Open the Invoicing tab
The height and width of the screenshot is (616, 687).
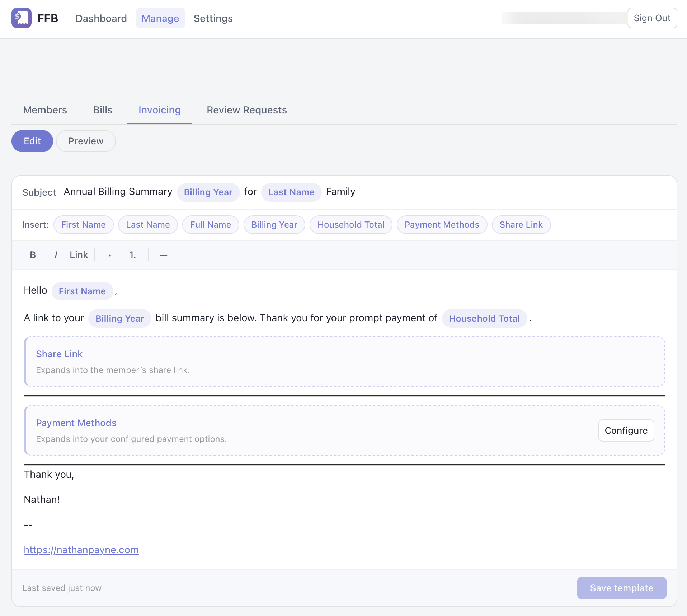[159, 110]
